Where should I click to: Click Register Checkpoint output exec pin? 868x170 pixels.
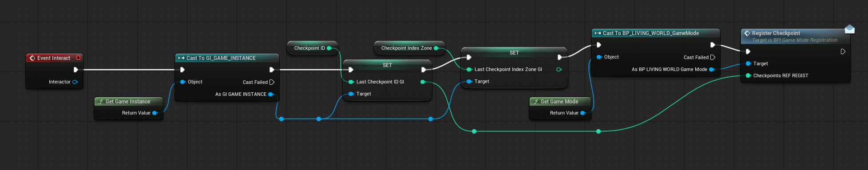(843, 51)
